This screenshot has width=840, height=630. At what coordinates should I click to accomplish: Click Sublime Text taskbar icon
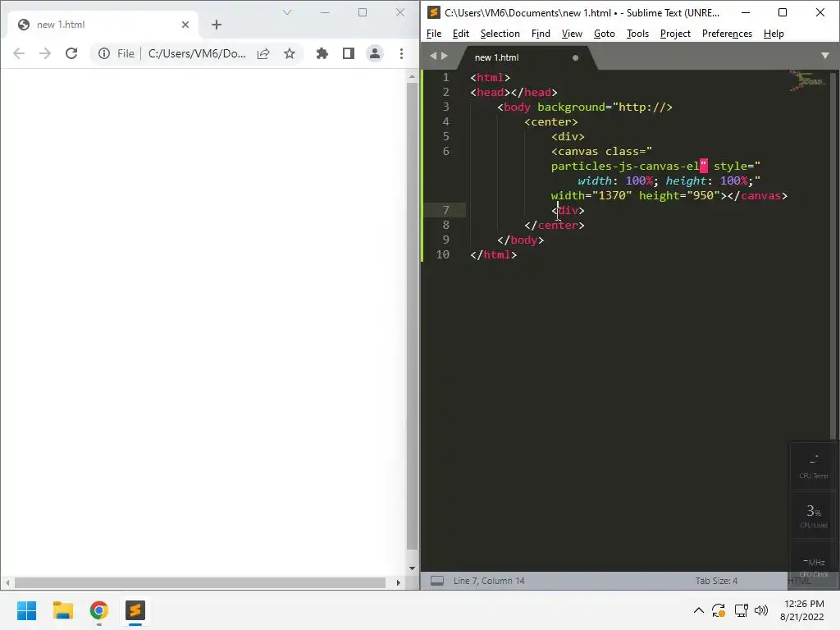[x=135, y=610]
